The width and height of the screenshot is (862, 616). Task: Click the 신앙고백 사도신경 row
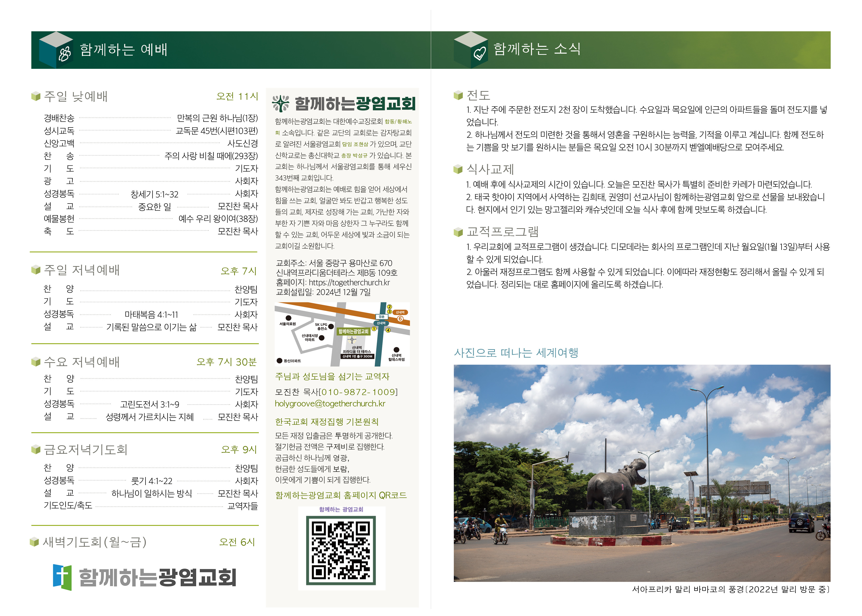click(x=151, y=143)
